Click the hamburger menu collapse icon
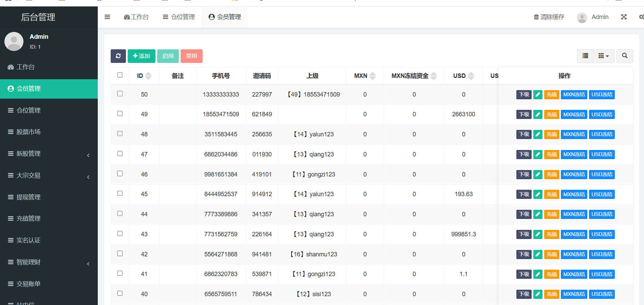 coord(107,17)
